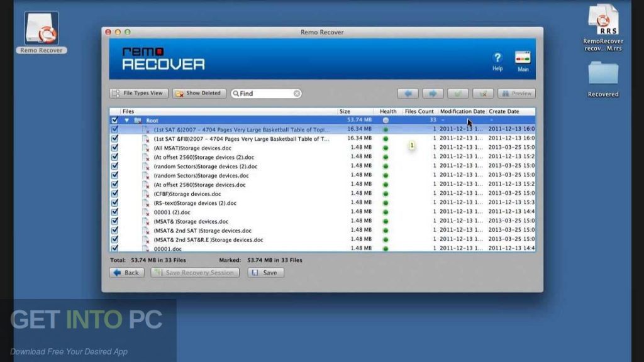Click the Main icon at top right
This screenshot has height=362, width=644.
(x=523, y=58)
